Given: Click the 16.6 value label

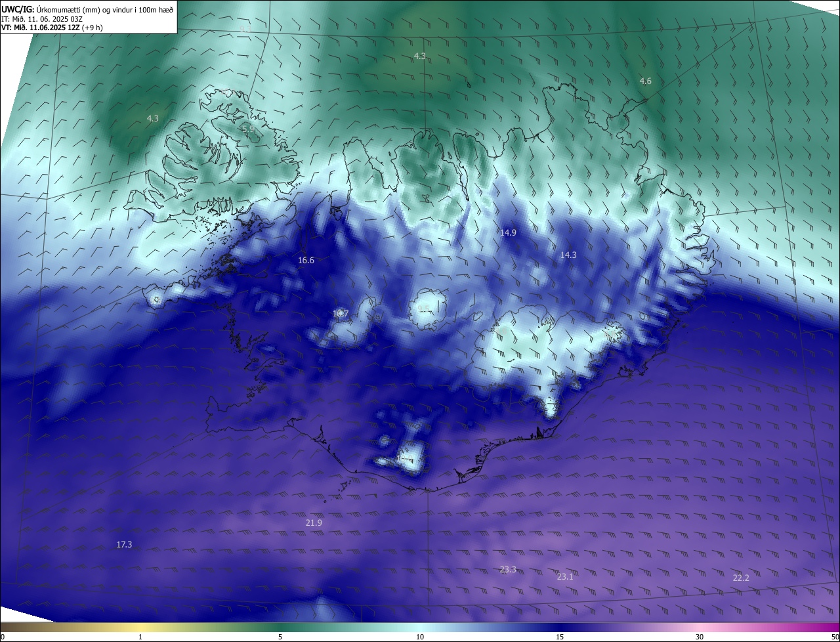Looking at the screenshot, I should click(306, 261).
